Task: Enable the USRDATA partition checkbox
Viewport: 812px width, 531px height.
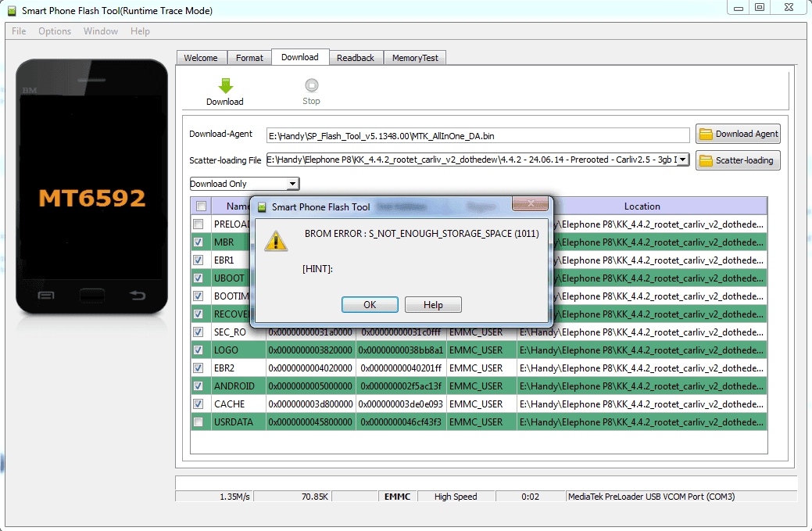Action: click(198, 422)
